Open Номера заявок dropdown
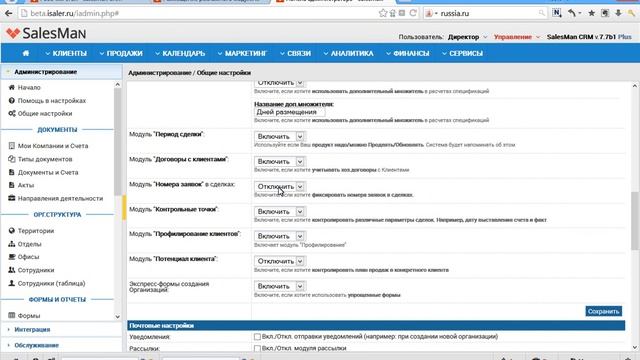640x360 pixels. [279, 187]
